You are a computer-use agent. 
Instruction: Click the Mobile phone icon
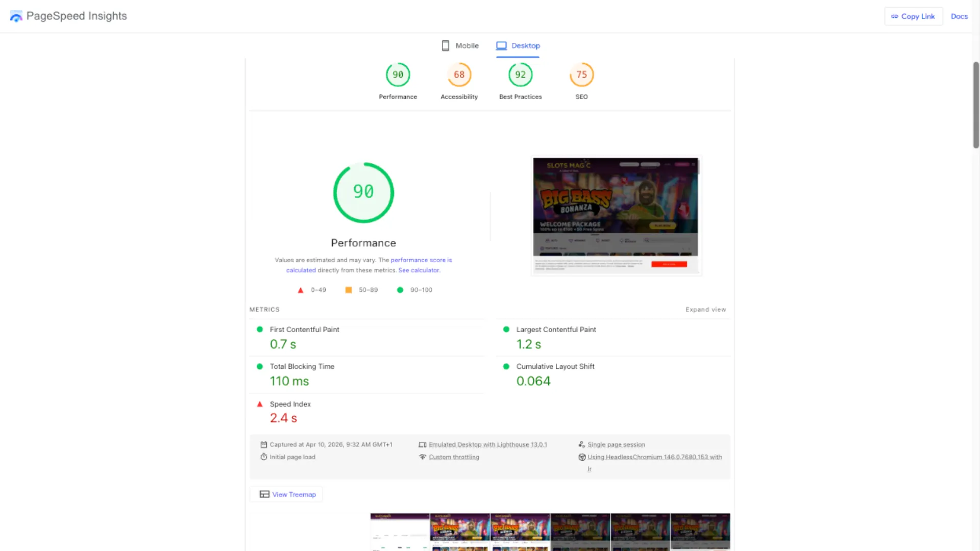[445, 45]
